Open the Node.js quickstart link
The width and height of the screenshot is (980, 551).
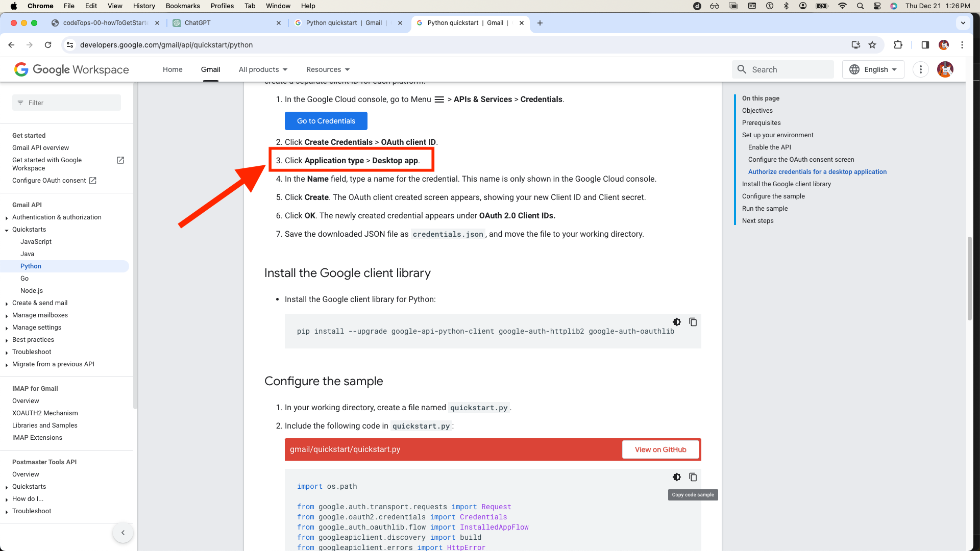[32, 291]
